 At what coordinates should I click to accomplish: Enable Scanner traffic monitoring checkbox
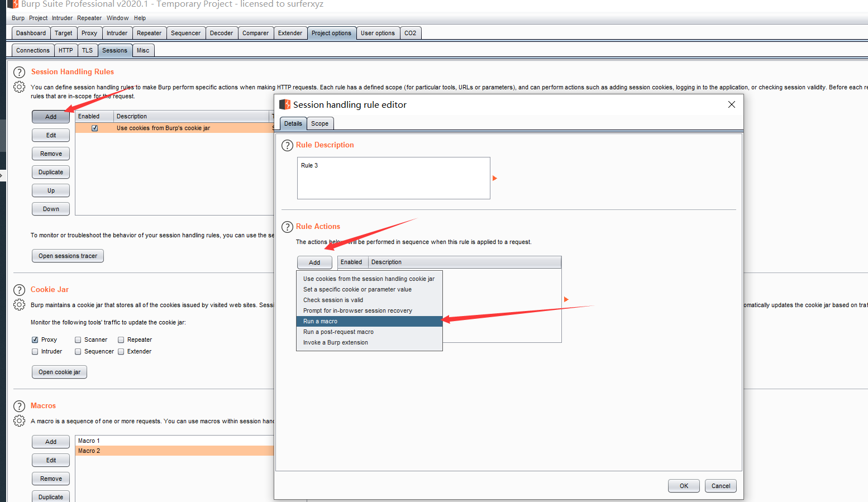pos(78,340)
